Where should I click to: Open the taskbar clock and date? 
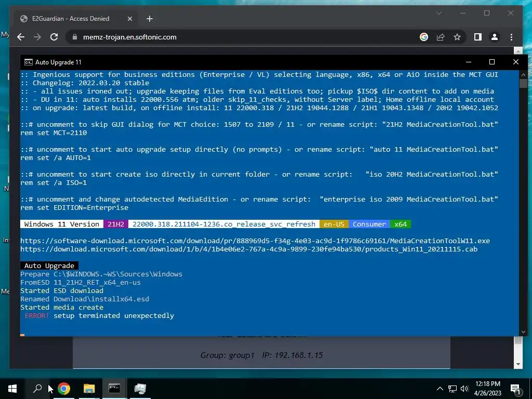click(x=487, y=389)
